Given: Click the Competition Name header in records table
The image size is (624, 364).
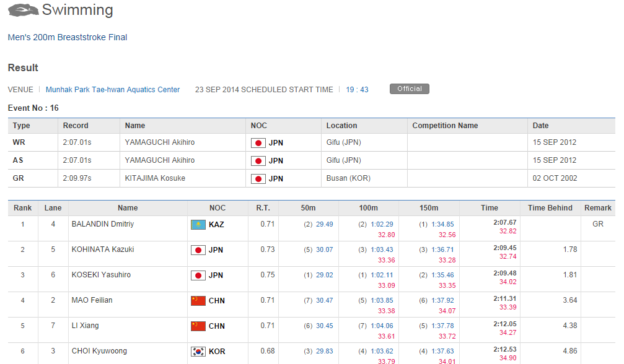Looking at the screenshot, I should coord(445,126).
